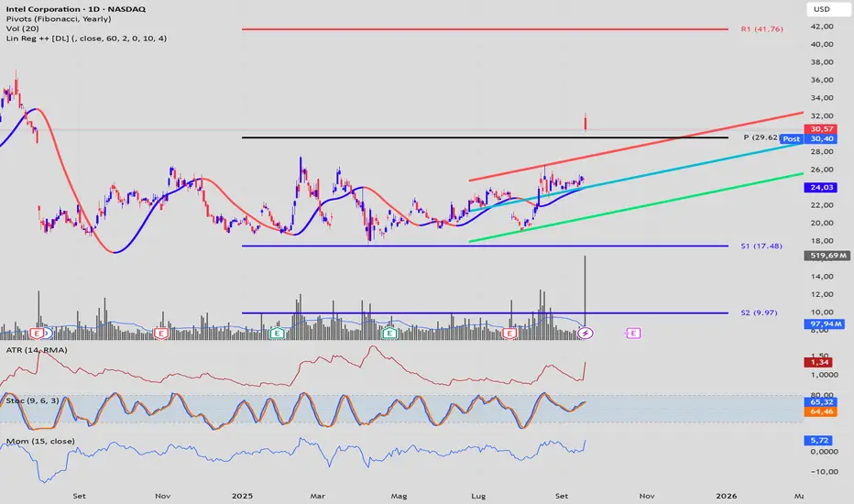Select the Lin Reg ++ [DL] indicator legend

[87, 38]
